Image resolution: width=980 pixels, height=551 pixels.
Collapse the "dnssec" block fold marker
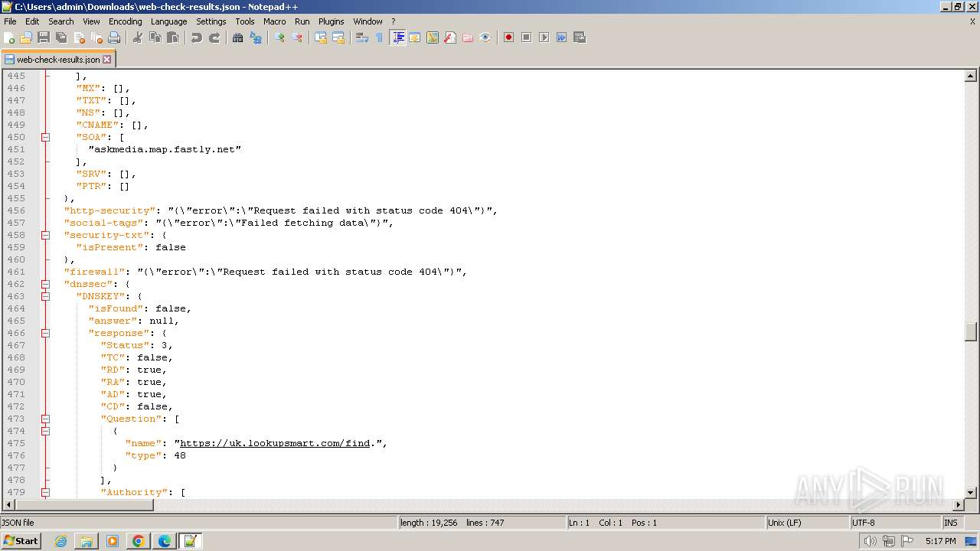click(x=45, y=284)
